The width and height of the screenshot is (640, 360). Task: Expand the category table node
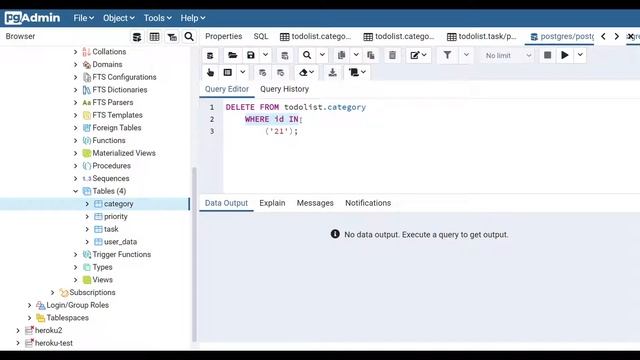click(87, 204)
